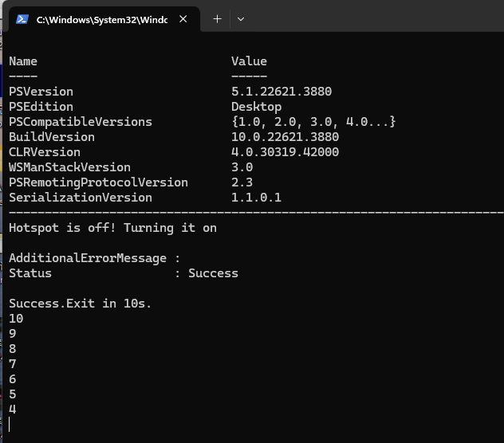
Task: Click the PSVersion value 5.1.22621.3880
Action: coord(281,92)
